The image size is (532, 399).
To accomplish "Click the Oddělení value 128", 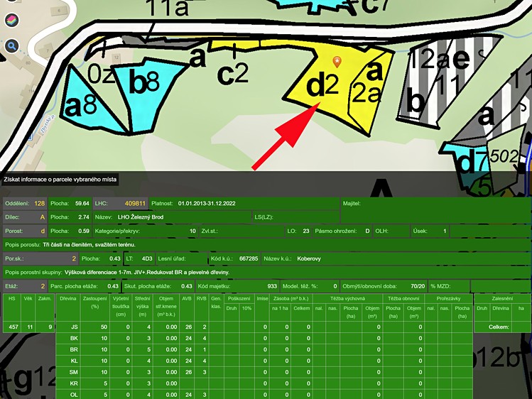I will pyautogui.click(x=39, y=203).
